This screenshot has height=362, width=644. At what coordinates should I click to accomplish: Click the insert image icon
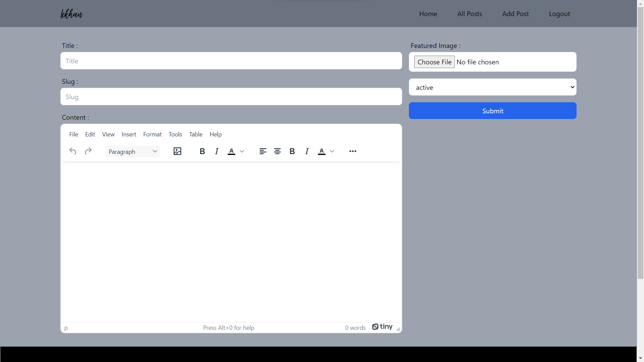[177, 151]
